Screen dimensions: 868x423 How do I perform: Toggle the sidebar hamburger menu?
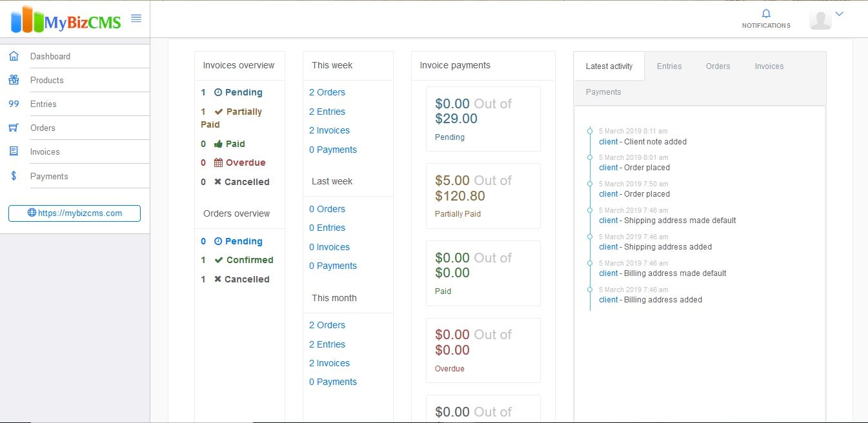tap(136, 19)
